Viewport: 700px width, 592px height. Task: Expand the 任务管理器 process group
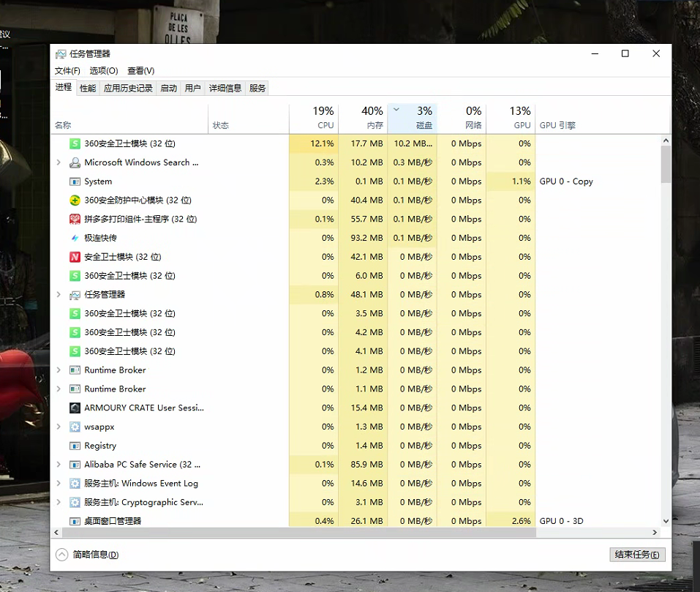point(59,294)
